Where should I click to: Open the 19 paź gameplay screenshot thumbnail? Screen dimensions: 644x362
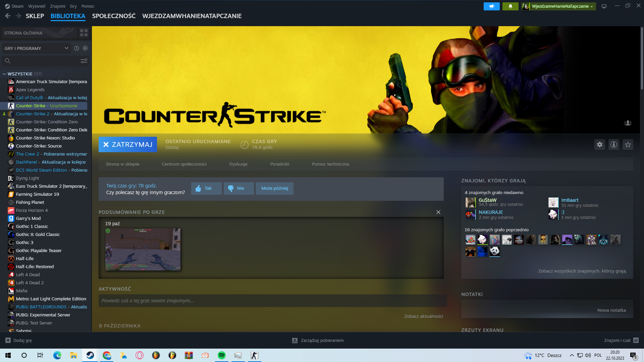coord(143,249)
